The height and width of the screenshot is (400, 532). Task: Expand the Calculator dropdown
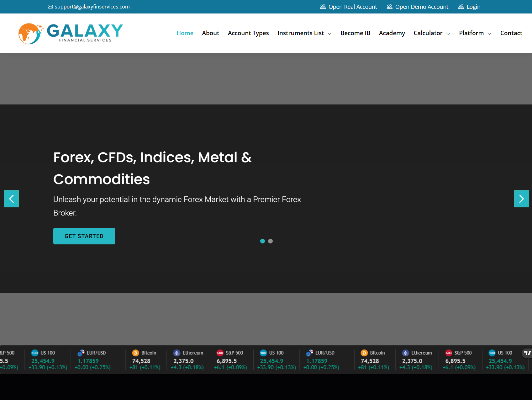(x=431, y=33)
